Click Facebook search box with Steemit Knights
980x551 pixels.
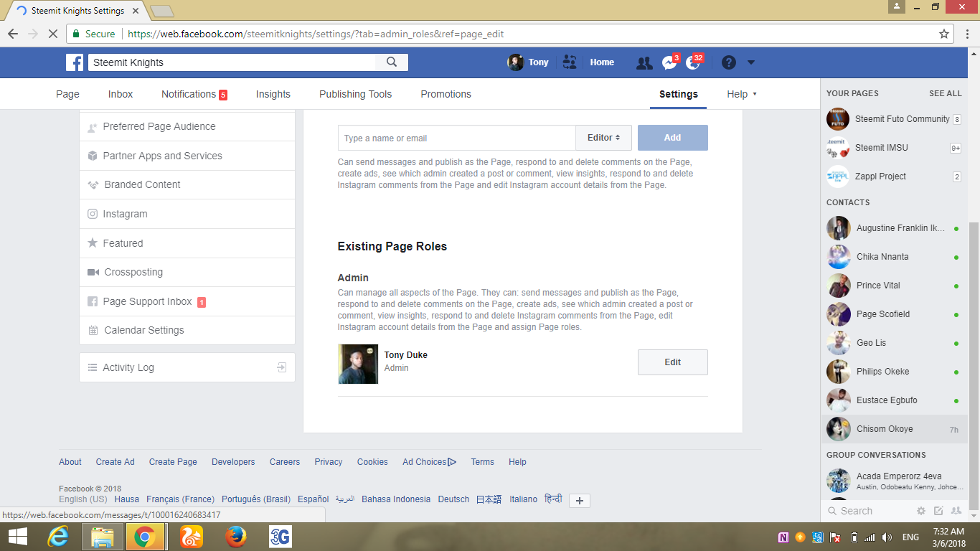[x=232, y=62]
